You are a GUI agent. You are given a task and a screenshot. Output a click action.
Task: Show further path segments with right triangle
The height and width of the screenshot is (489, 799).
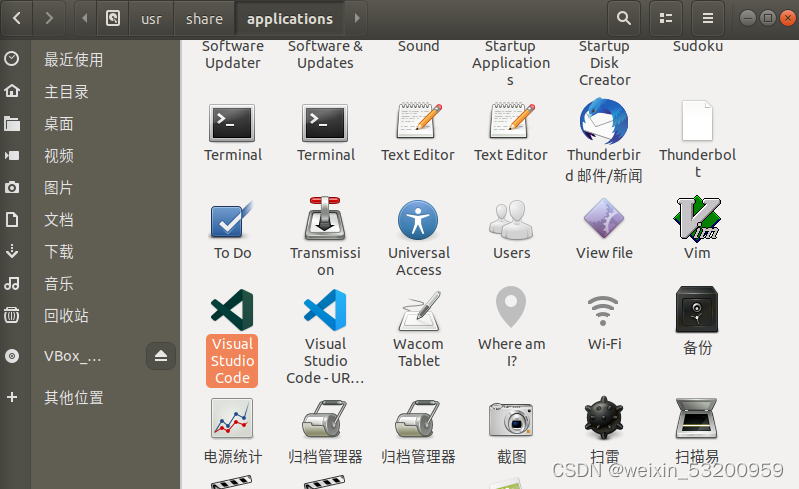tap(357, 18)
